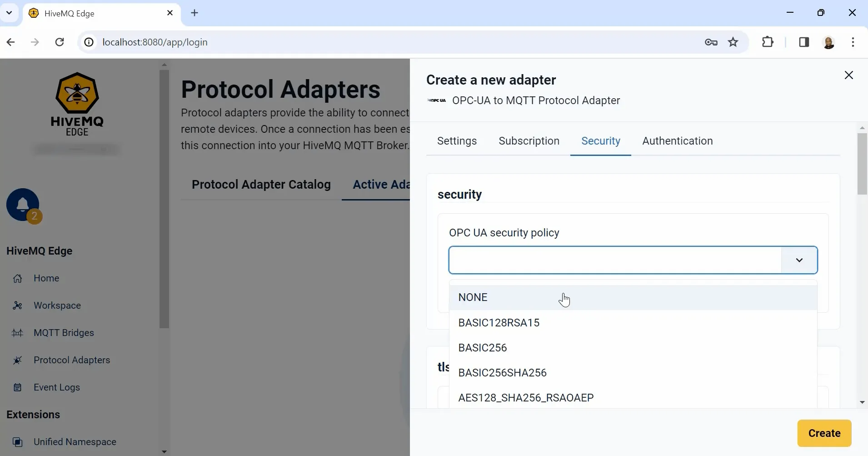Open the Chrome profile avatar
The image size is (868, 456).
pyautogui.click(x=829, y=42)
